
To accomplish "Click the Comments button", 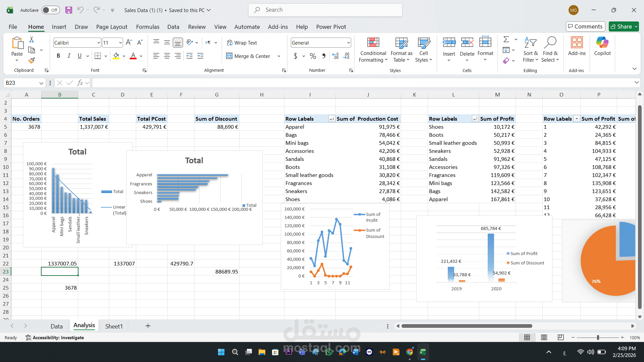I will tap(585, 26).
